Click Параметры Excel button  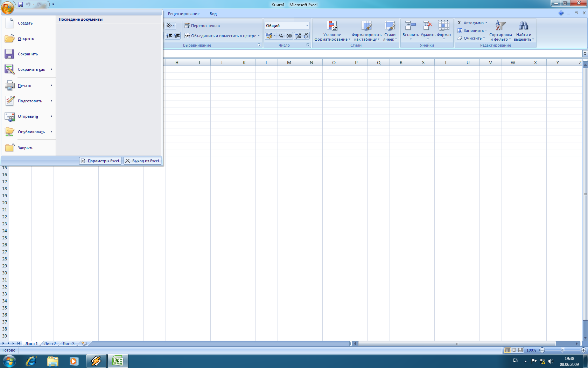(100, 161)
